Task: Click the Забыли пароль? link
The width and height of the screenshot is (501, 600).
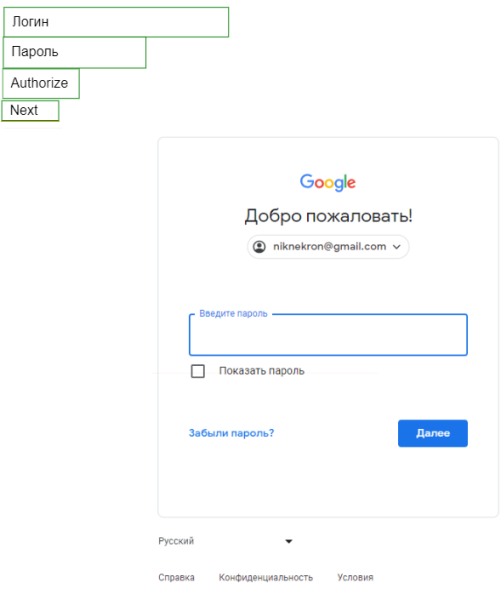Action: tap(232, 433)
